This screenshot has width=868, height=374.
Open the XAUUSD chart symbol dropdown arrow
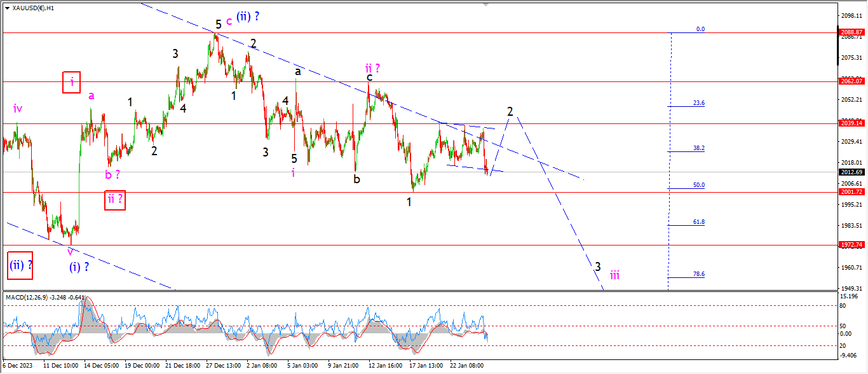[7, 8]
